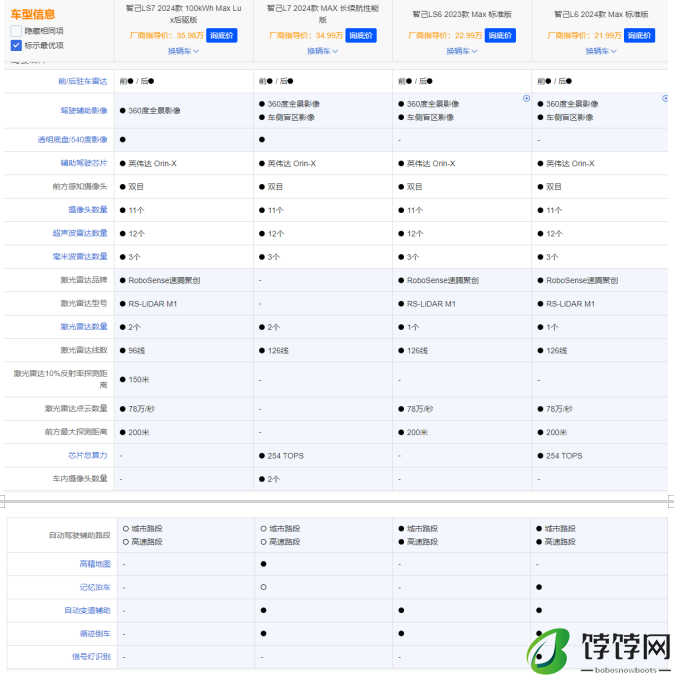Viewport: 674px width, 675px height.
Task: Select 360度全景影像 in the LS7 column
Action: point(154,110)
